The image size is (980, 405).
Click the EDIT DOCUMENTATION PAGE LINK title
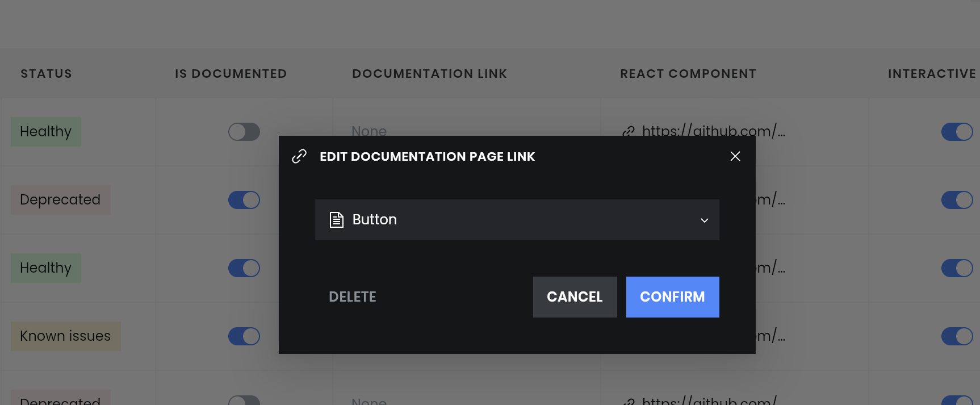[427, 157]
